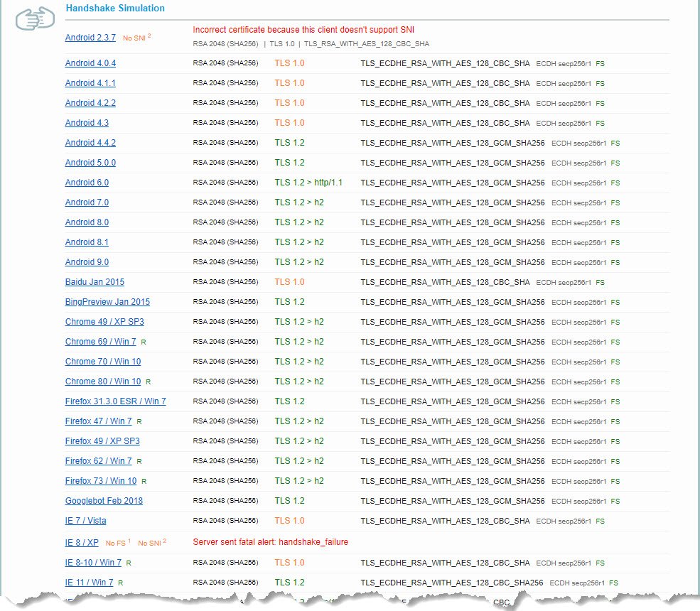Image resolution: width=700 pixels, height=611 pixels.
Task: Open the Firefox 62 / Win 7 link
Action: coord(98,460)
